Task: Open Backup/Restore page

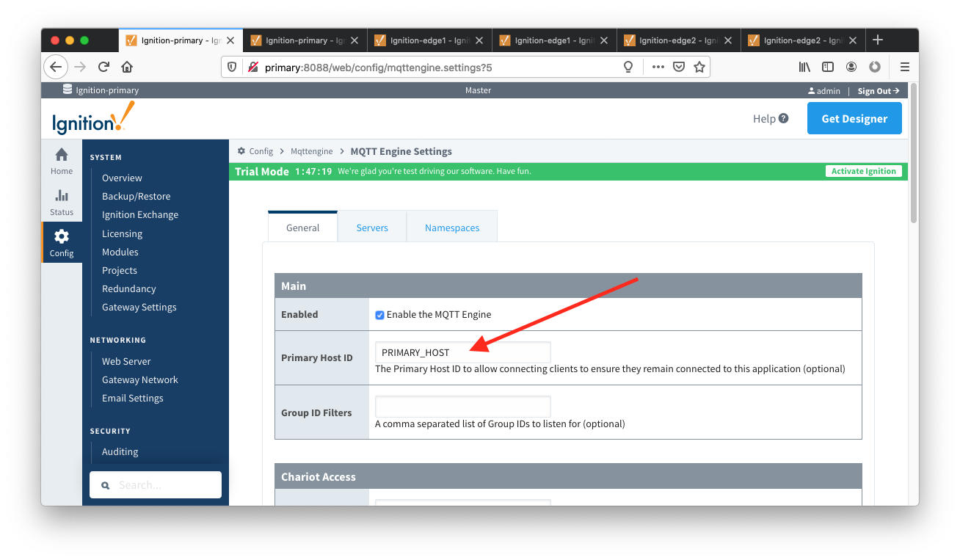Action: tap(136, 196)
